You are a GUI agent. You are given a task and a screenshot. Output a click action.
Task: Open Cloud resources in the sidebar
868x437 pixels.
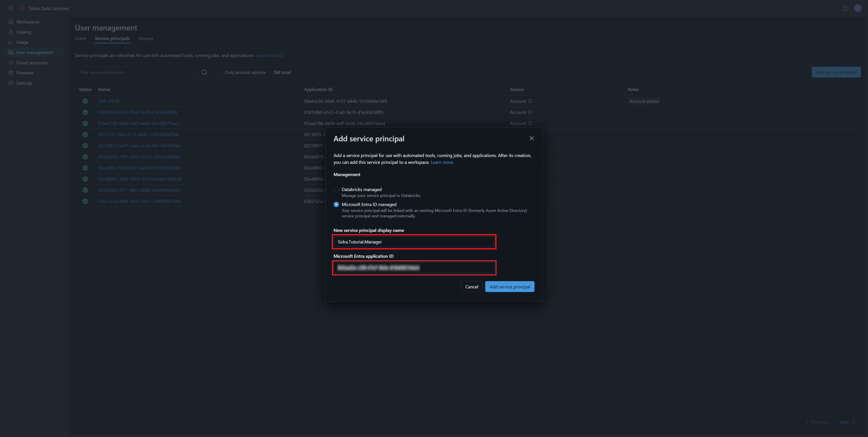32,63
